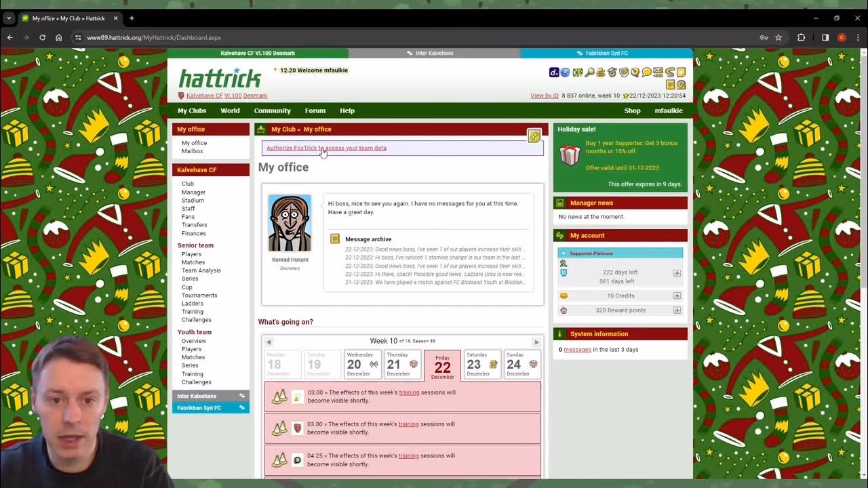Screen dimensions: 868x488
Task: Click the dark blue 'd.' toolbar icon
Action: (554, 73)
